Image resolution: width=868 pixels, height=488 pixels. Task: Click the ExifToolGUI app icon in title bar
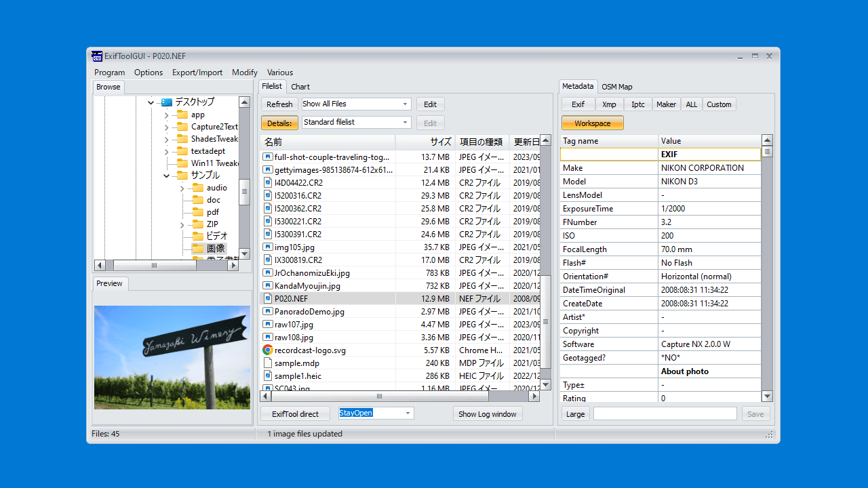tap(98, 56)
